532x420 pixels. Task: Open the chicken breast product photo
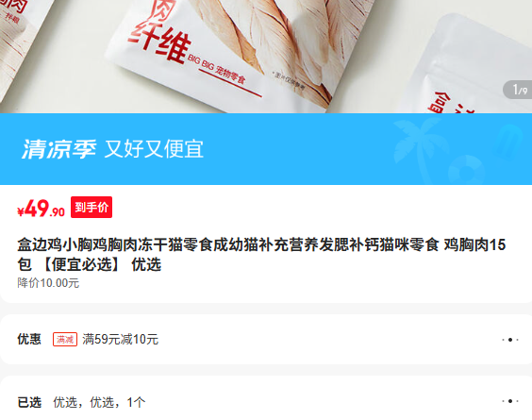point(266,57)
